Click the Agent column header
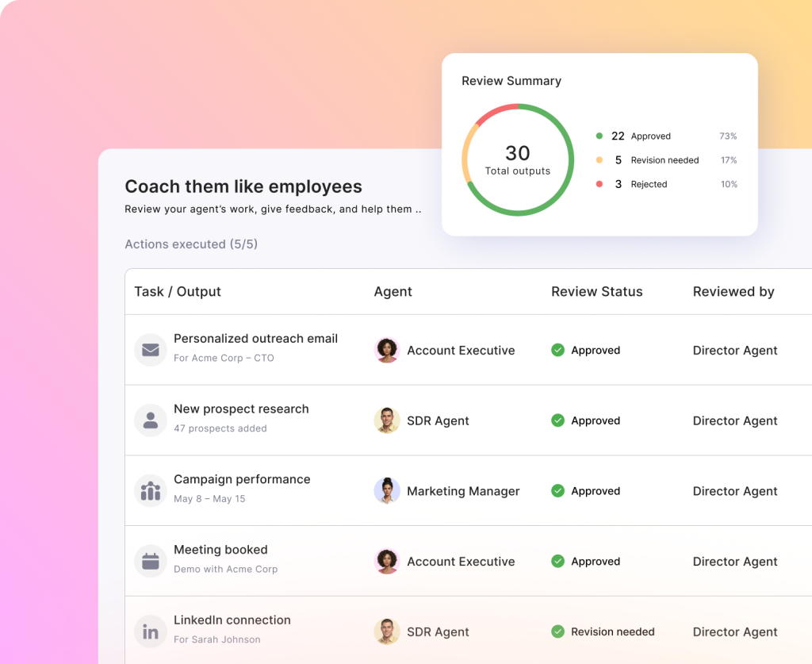This screenshot has height=664, width=812. [x=393, y=292]
